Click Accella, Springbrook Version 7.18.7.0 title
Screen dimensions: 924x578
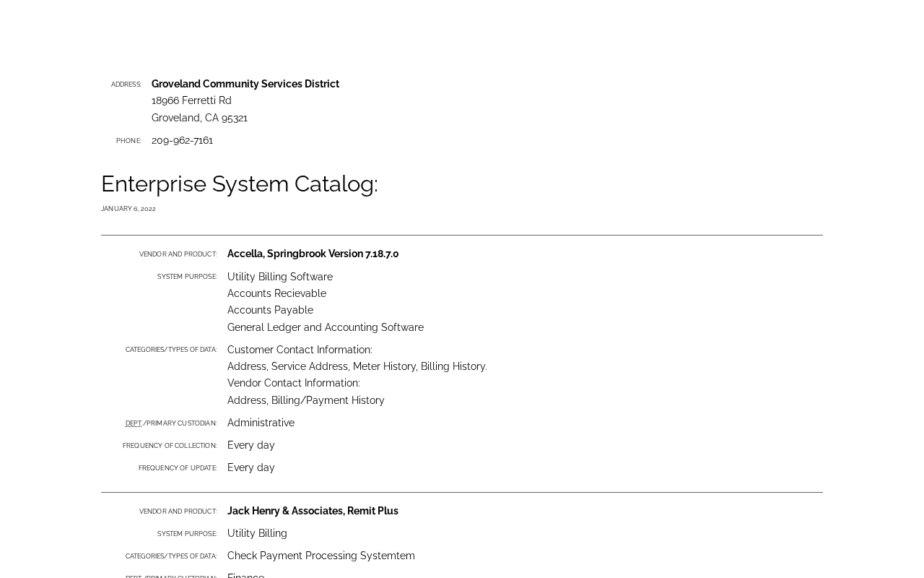click(x=313, y=254)
